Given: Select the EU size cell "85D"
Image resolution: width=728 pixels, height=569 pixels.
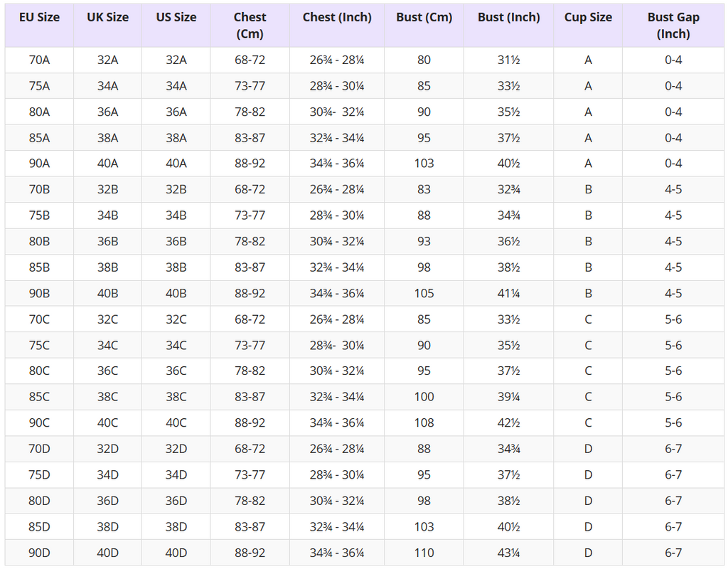Looking at the screenshot, I should [40, 527].
